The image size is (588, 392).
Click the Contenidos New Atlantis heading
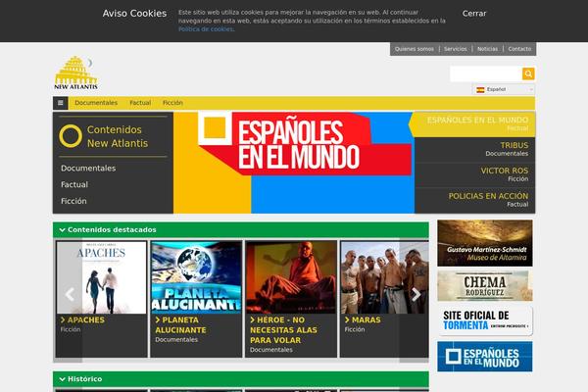[118, 136]
